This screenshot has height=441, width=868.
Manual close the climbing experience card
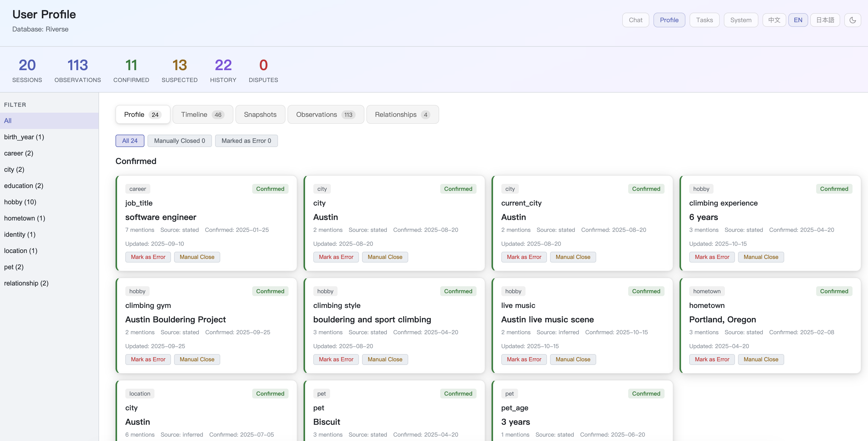coord(760,257)
